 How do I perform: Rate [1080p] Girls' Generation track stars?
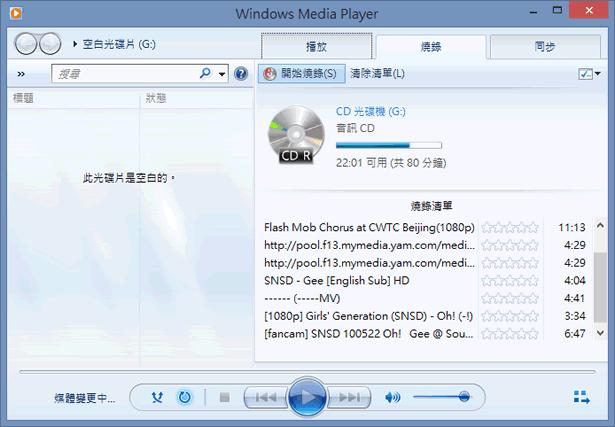click(510, 316)
